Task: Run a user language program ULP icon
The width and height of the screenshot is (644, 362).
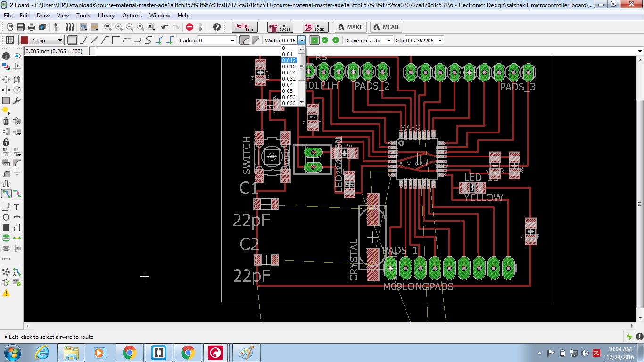Action: (x=94, y=27)
